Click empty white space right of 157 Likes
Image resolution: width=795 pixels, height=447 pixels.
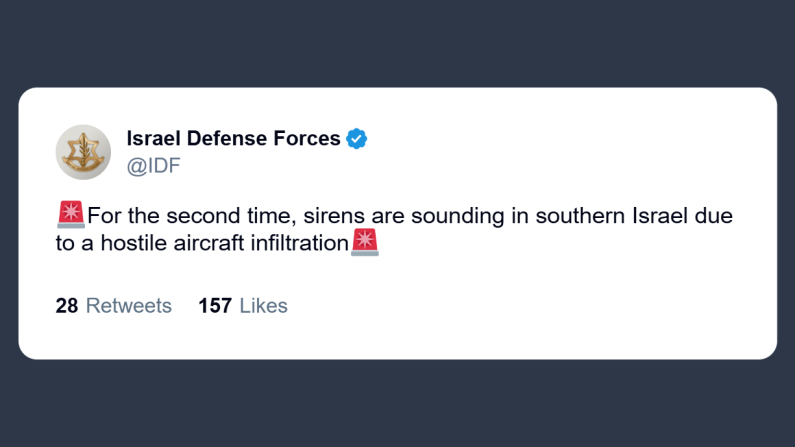click(507, 306)
